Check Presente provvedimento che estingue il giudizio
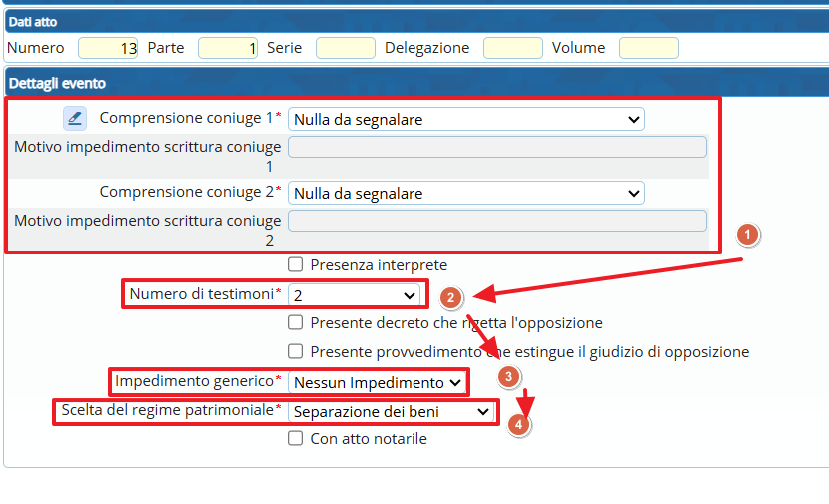Viewport: 829px width, 504px height. pyautogui.click(x=296, y=352)
